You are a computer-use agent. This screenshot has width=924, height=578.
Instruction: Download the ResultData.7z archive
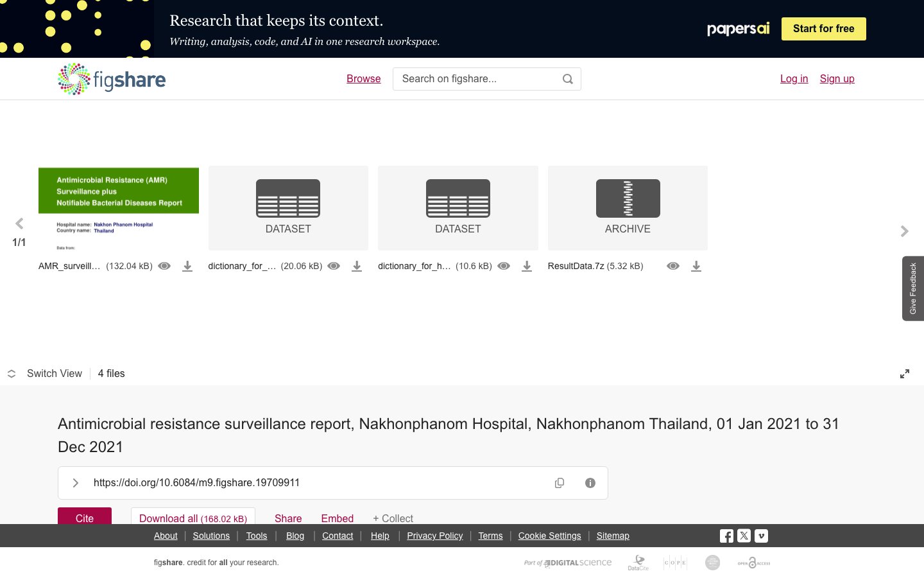(696, 266)
